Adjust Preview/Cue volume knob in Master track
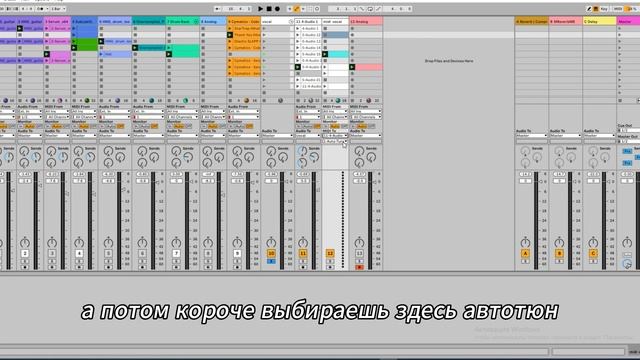This screenshot has height=360, width=640. tap(627, 264)
